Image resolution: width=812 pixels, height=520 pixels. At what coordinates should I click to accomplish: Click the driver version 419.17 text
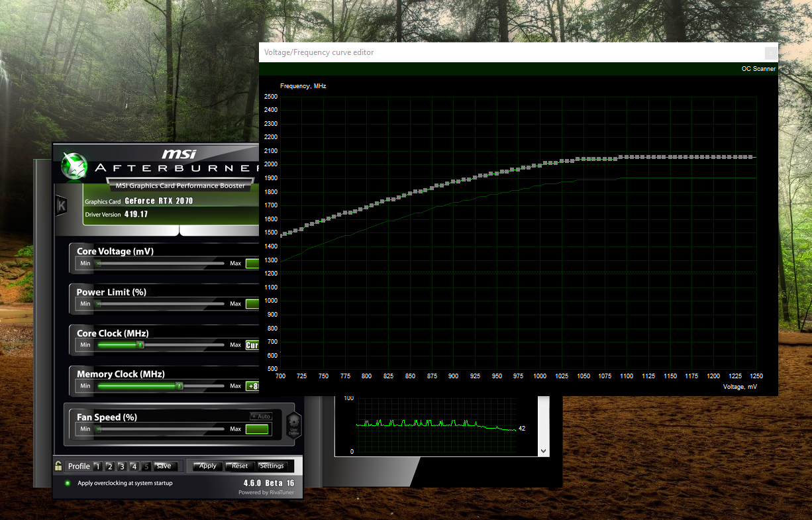point(136,215)
